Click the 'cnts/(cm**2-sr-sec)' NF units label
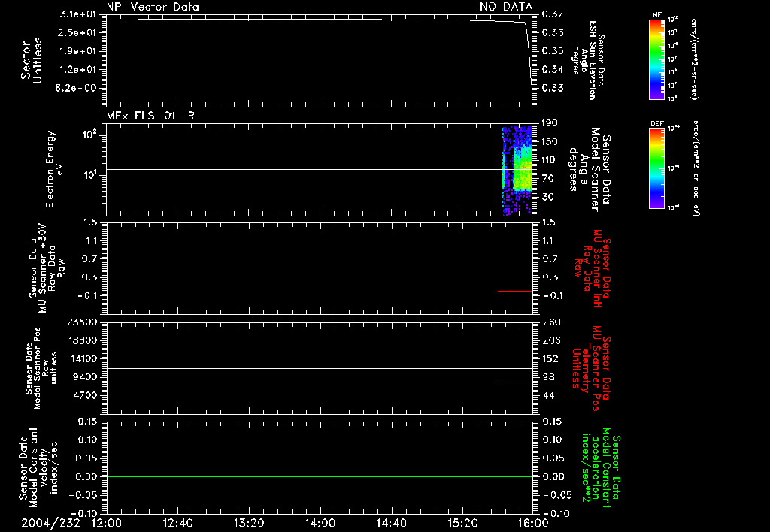 pos(694,59)
